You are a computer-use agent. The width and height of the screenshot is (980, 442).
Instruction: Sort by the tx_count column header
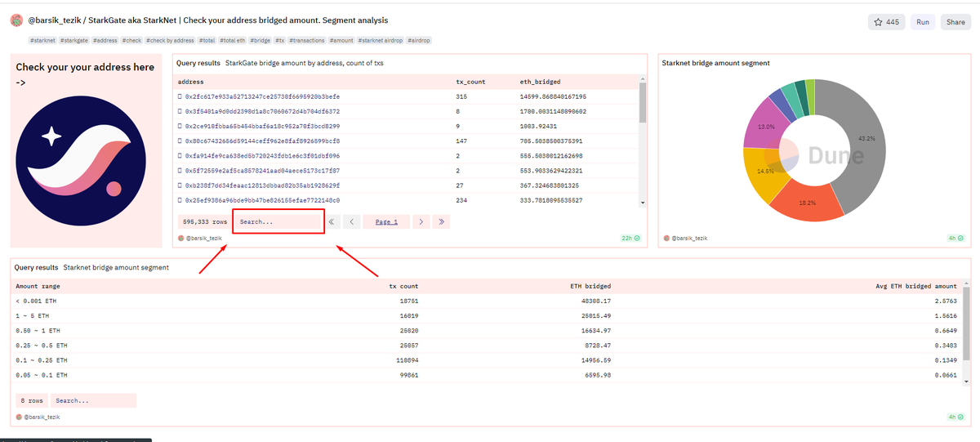pos(470,82)
